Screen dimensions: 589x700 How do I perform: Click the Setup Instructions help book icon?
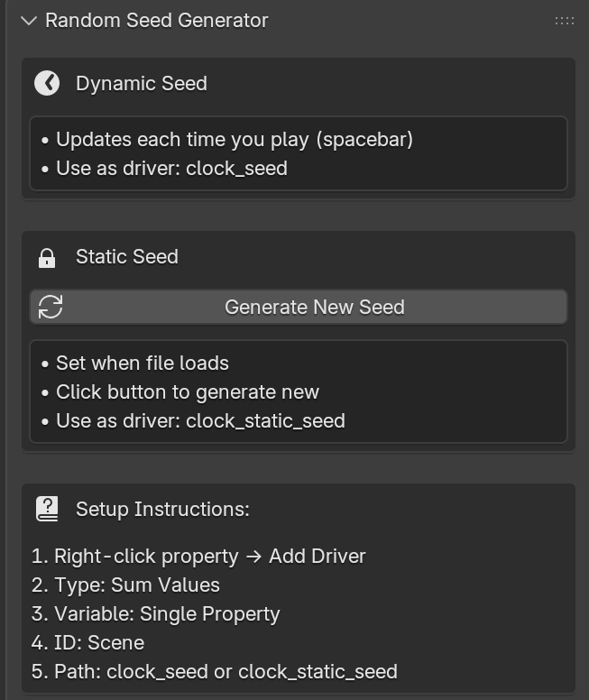click(47, 509)
